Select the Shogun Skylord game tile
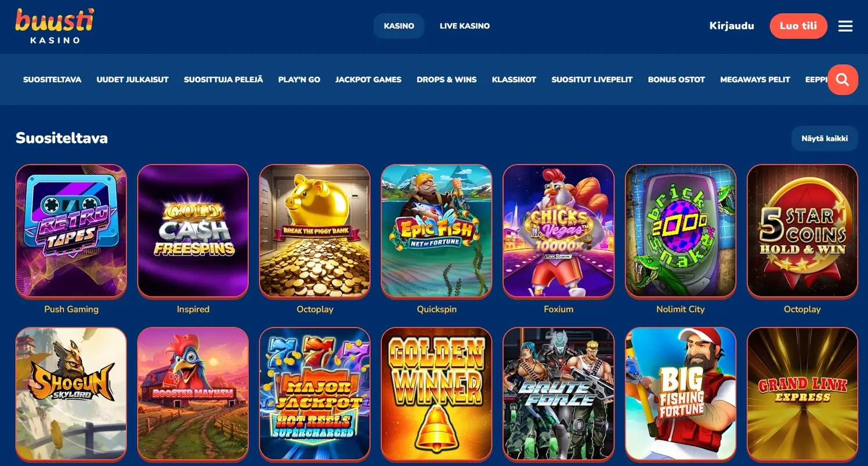Image resolution: width=868 pixels, height=466 pixels. (x=71, y=394)
